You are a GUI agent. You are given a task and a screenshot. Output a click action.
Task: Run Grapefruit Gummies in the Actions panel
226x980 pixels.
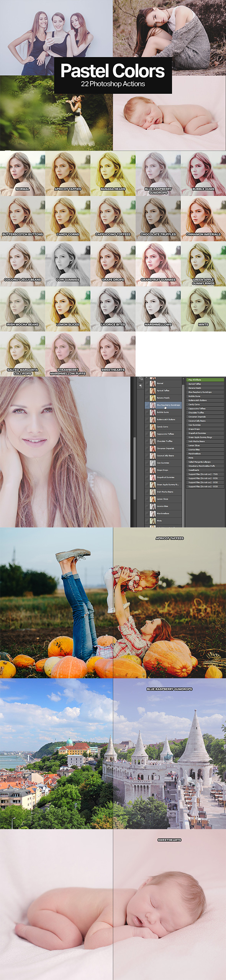(205, 433)
